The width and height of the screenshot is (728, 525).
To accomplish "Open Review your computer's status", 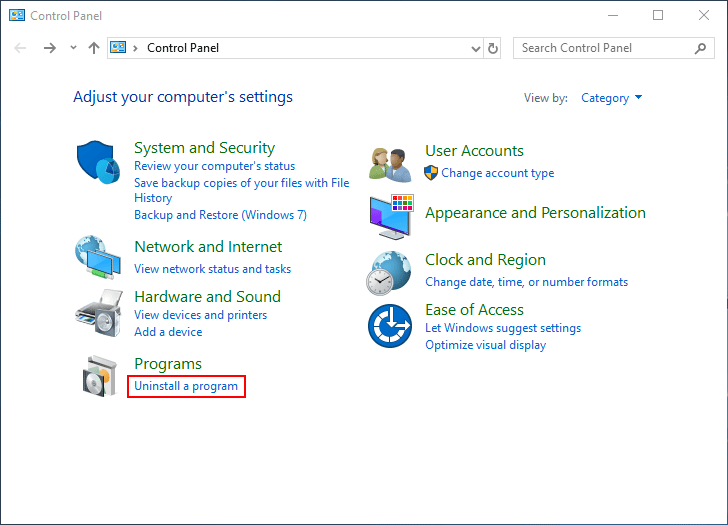I will click(x=214, y=166).
